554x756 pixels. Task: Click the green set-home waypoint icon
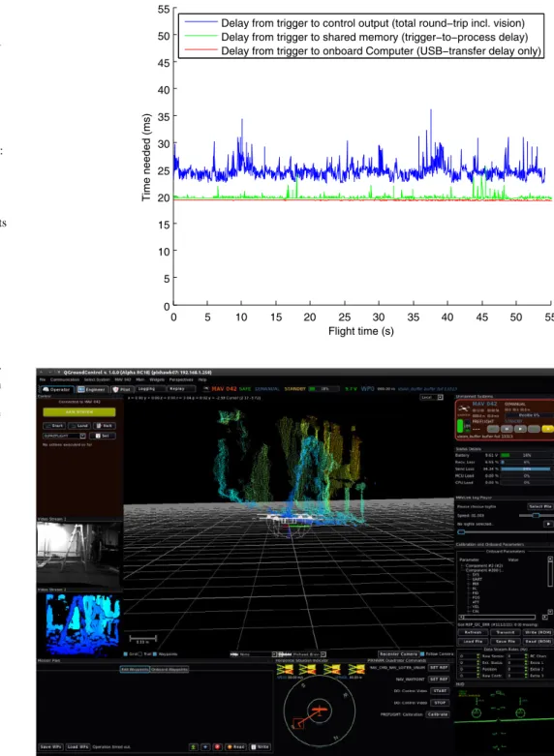[x=193, y=747]
